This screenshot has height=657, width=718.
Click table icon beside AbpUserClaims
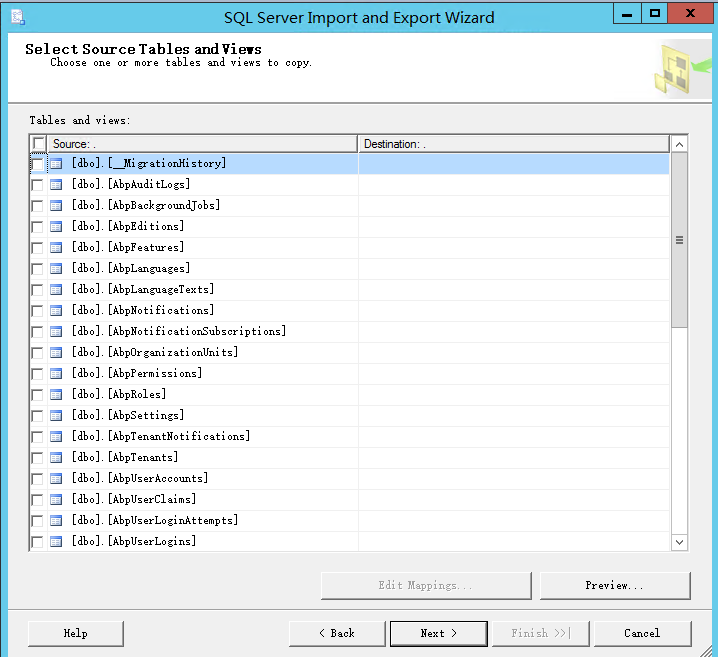pyautogui.click(x=56, y=500)
